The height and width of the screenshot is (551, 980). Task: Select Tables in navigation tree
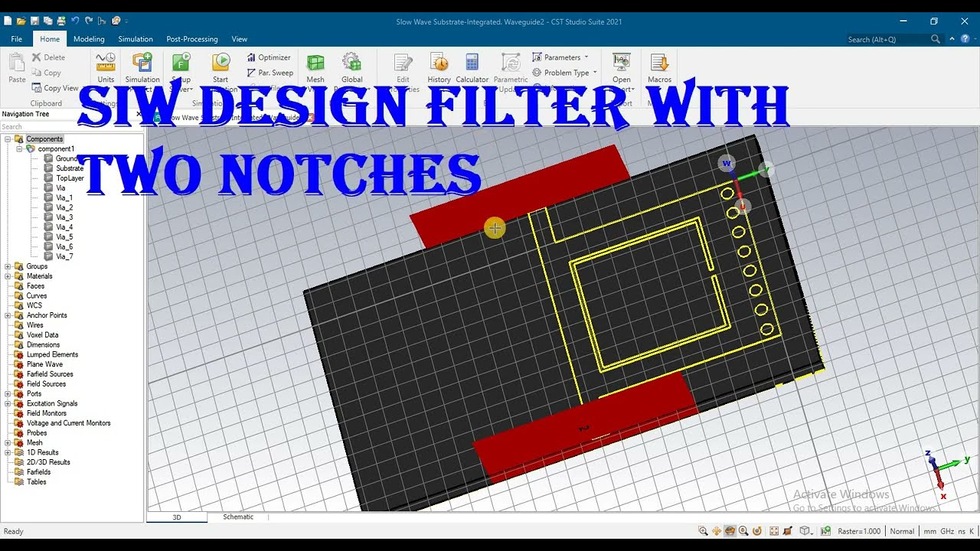click(x=37, y=482)
